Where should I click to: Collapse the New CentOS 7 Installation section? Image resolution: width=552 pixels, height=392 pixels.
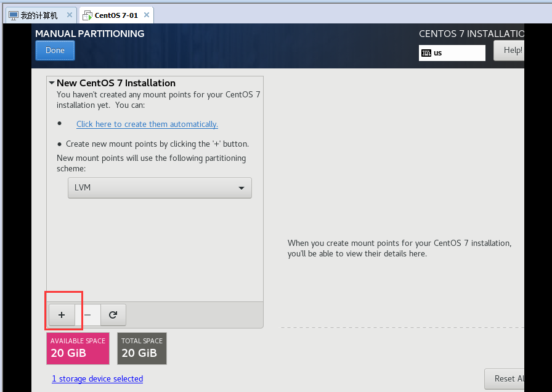click(x=52, y=83)
